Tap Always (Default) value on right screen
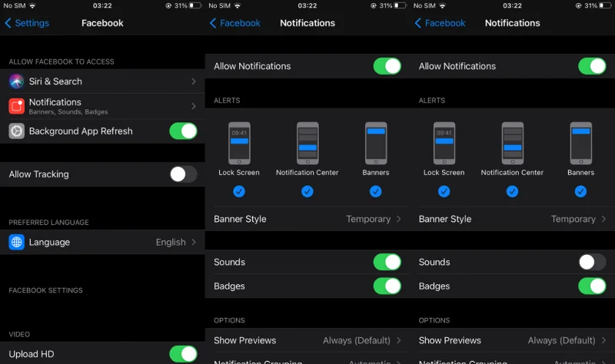 click(x=562, y=340)
